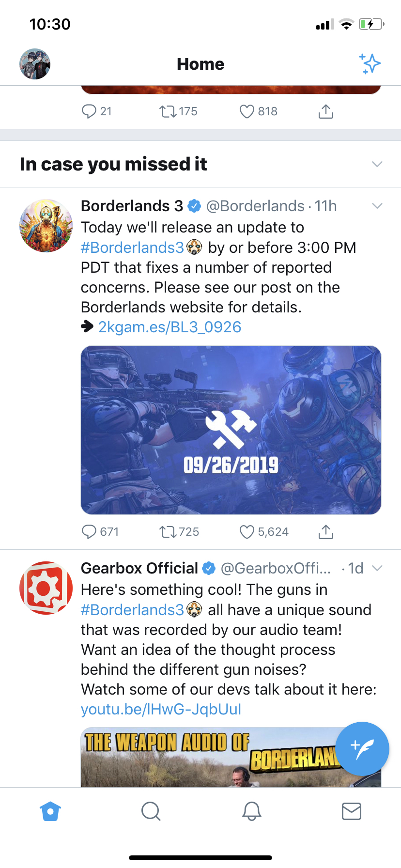Retweet the Borderlands 3 update tweet
Viewport: 401px width, 868px height.
(168, 532)
